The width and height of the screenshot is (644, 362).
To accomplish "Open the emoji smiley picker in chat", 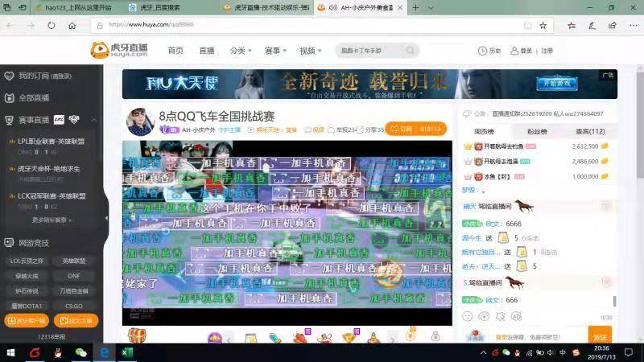I will pos(468,316).
